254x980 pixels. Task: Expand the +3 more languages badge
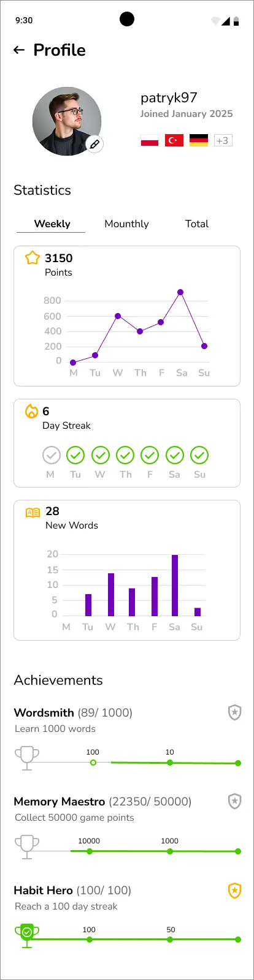223,140
